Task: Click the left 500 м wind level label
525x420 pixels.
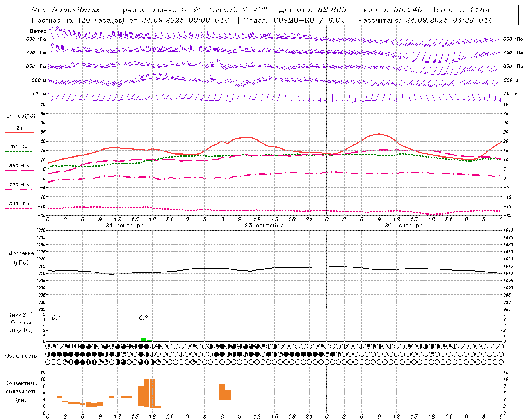Action: [x=39, y=80]
